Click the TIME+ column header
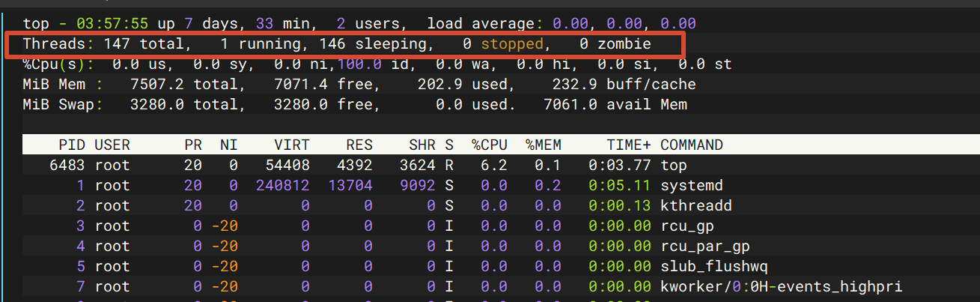The width and height of the screenshot is (980, 302). [x=629, y=145]
